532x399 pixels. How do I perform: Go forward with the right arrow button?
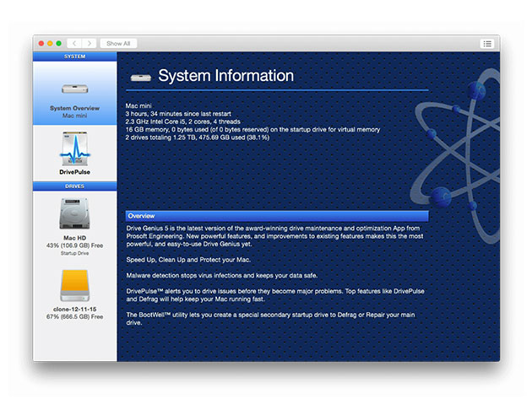[x=90, y=43]
